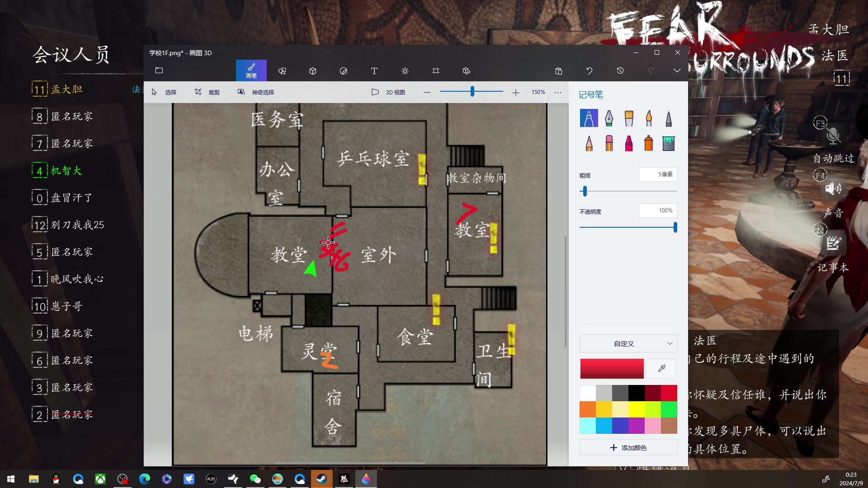The height and width of the screenshot is (488, 868).
Task: Choose the black color swatch
Action: coord(637,393)
